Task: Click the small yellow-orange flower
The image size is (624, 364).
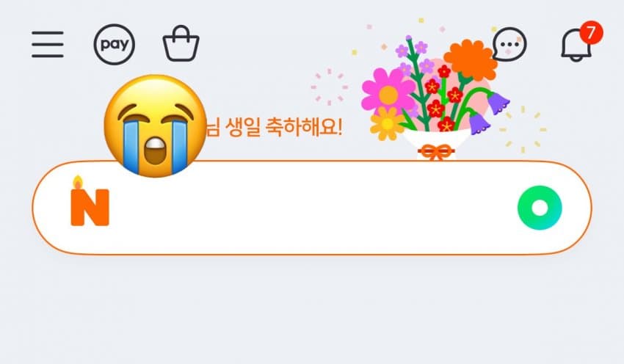Action: (x=387, y=123)
